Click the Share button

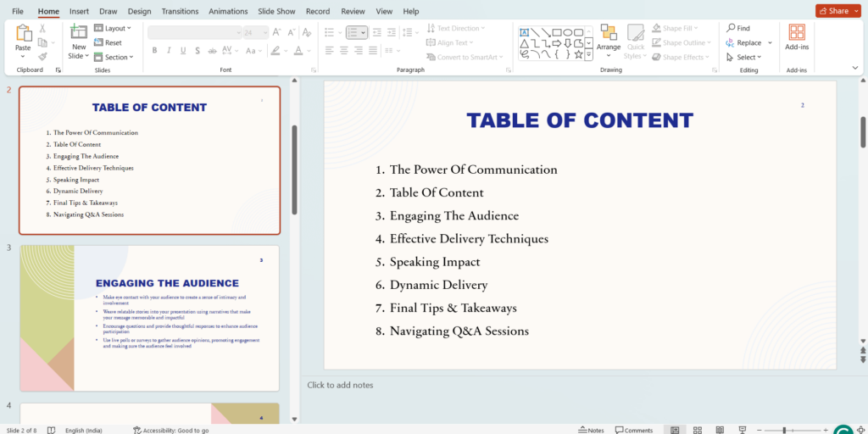click(837, 11)
